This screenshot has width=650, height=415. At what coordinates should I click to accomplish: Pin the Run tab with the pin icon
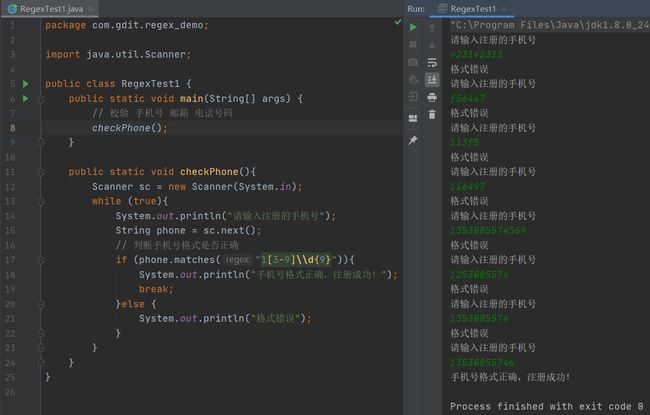(413, 140)
